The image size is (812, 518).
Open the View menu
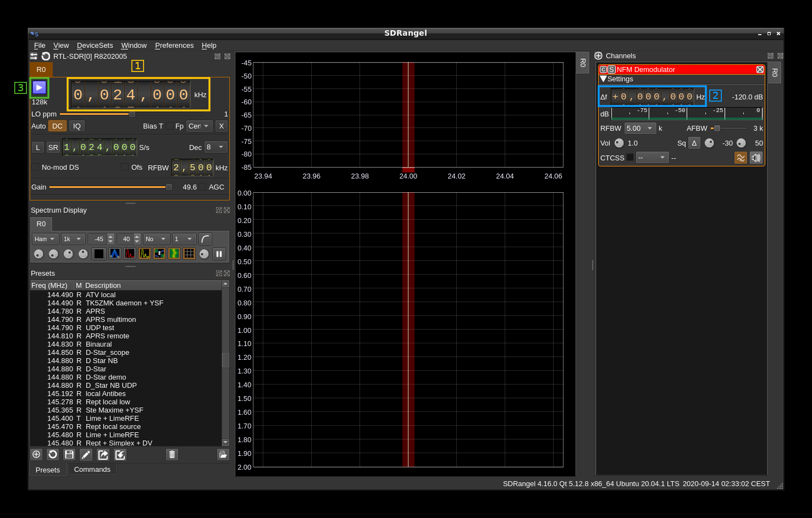61,45
